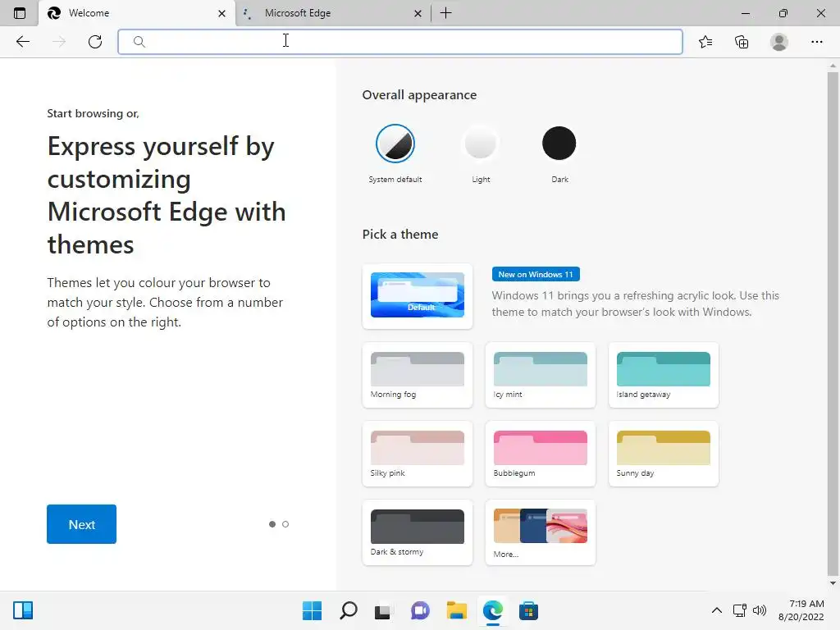Switch to the Microsoft Edge tab

point(333,13)
